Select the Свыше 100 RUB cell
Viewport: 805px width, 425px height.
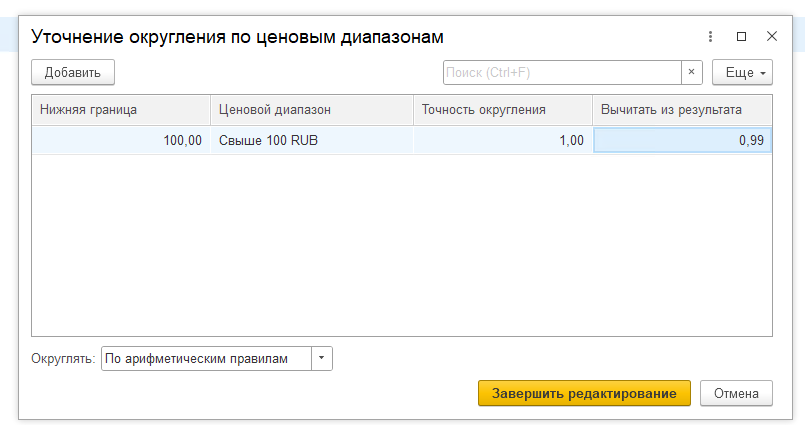(x=312, y=141)
